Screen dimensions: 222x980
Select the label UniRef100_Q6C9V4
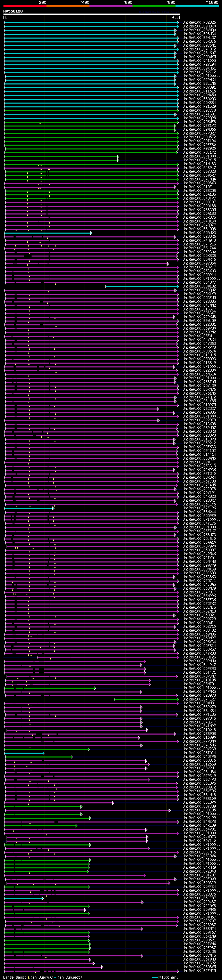pyautogui.click(x=199, y=856)
